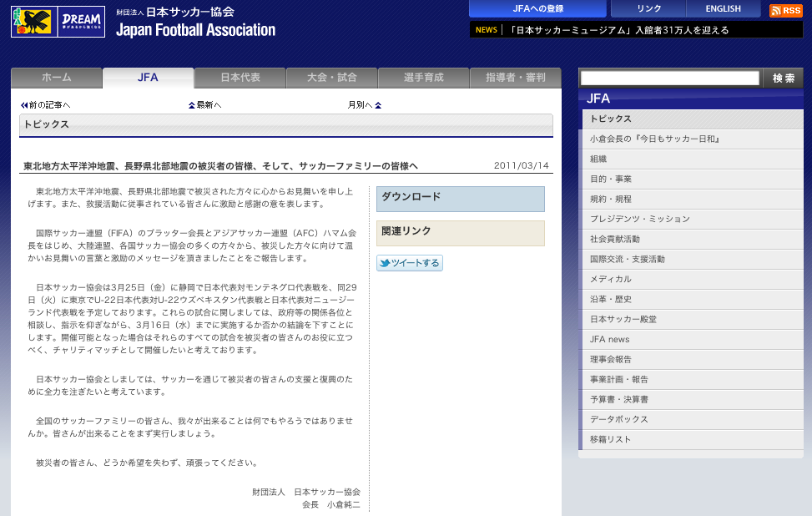Screen dimensions: 812x516
Task: Switch to the ホーム tab
Action: coord(57,78)
